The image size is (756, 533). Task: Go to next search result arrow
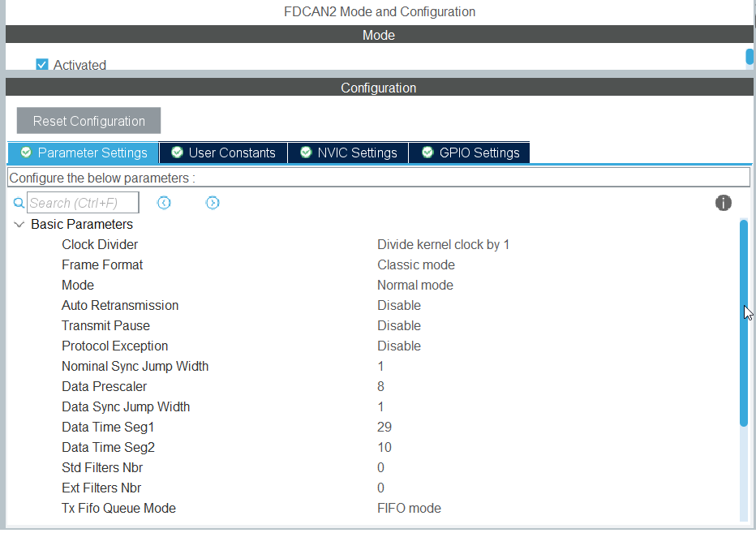(x=213, y=203)
